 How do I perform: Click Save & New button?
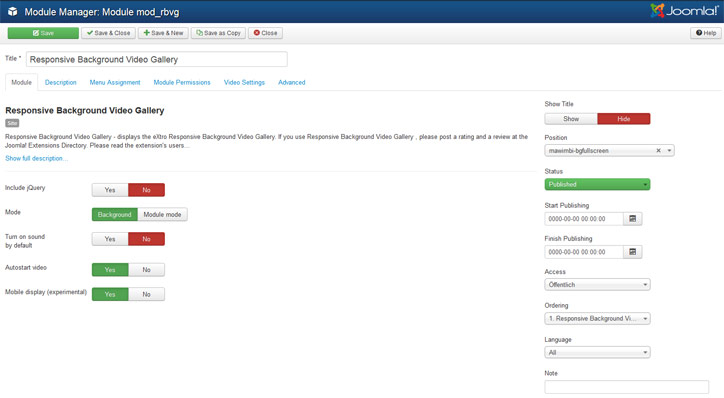(163, 33)
